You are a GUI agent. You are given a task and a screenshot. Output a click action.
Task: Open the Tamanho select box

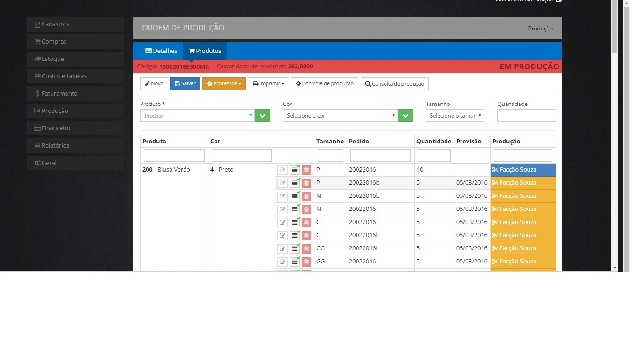click(x=455, y=116)
